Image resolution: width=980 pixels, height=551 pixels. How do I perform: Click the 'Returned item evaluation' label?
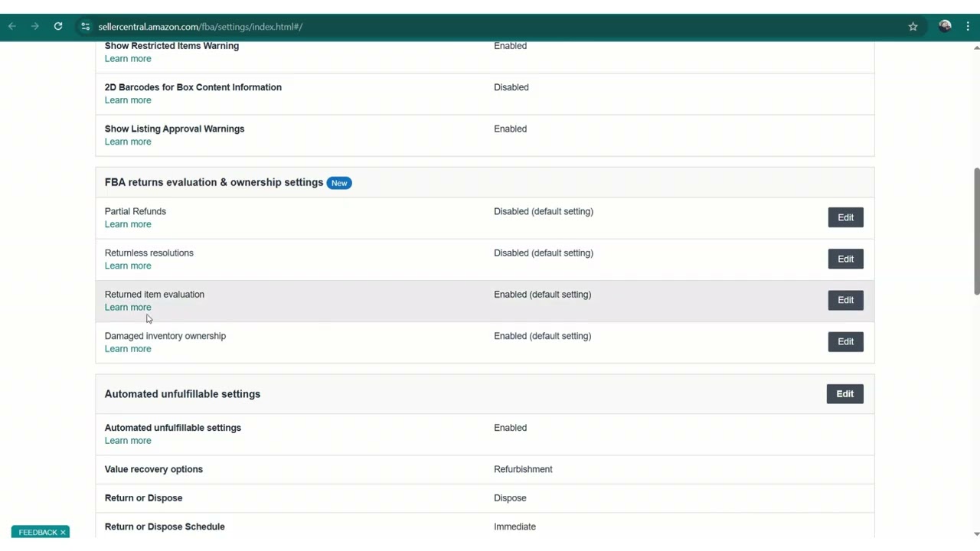155,294
